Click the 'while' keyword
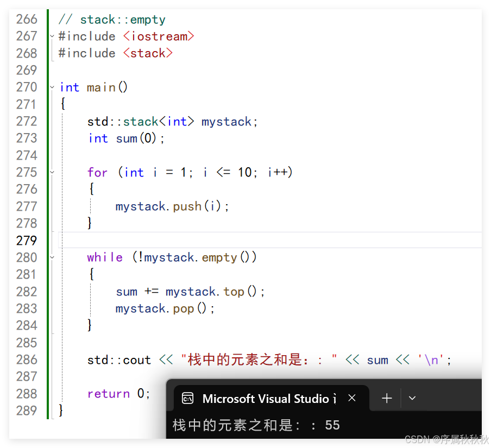Viewport: 491px width, 448px height. point(105,257)
